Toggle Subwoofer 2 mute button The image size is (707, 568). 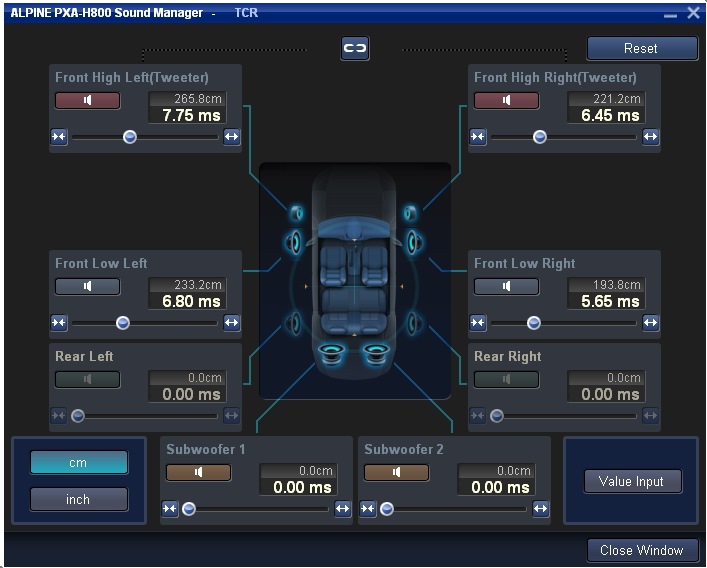pyautogui.click(x=396, y=472)
